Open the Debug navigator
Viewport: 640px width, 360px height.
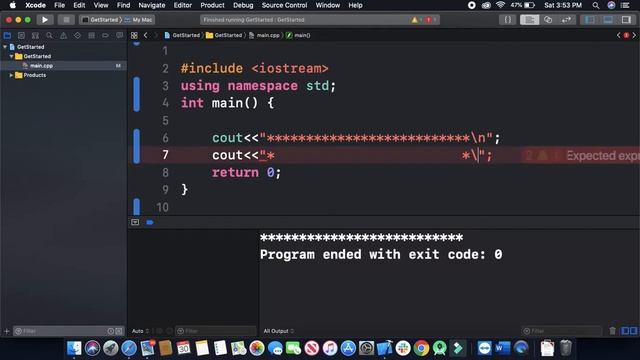(x=91, y=36)
